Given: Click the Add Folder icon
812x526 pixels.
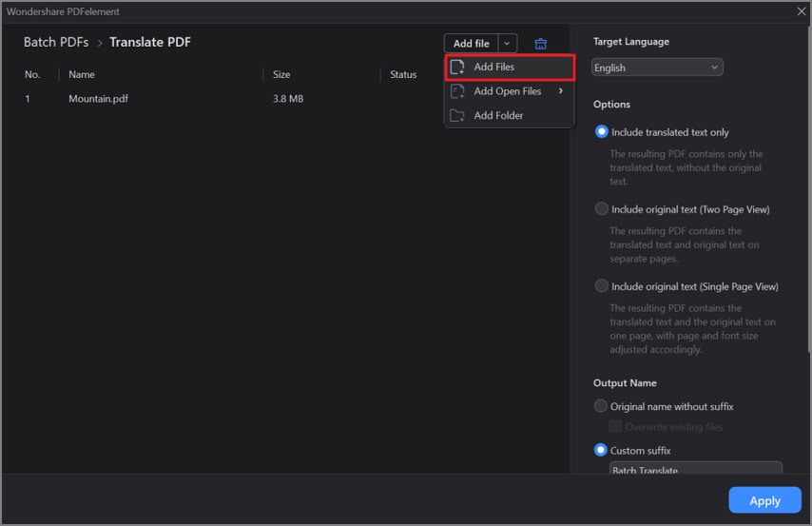Looking at the screenshot, I should tap(457, 115).
